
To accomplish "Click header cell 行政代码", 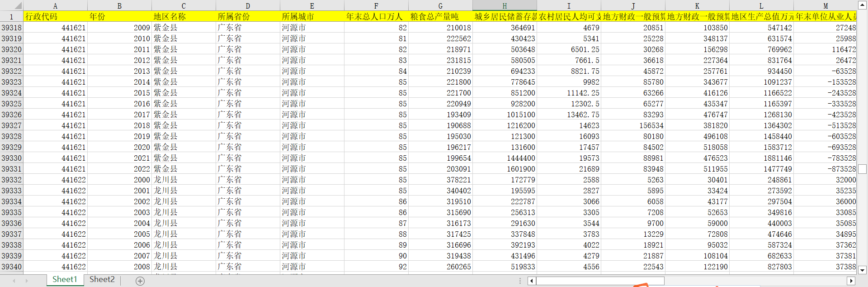I will (x=55, y=16).
